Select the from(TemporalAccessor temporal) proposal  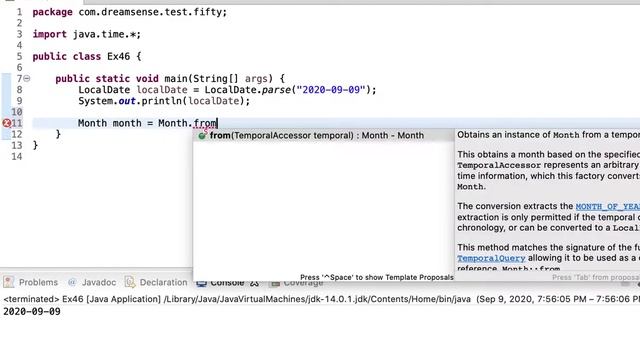(x=323, y=136)
